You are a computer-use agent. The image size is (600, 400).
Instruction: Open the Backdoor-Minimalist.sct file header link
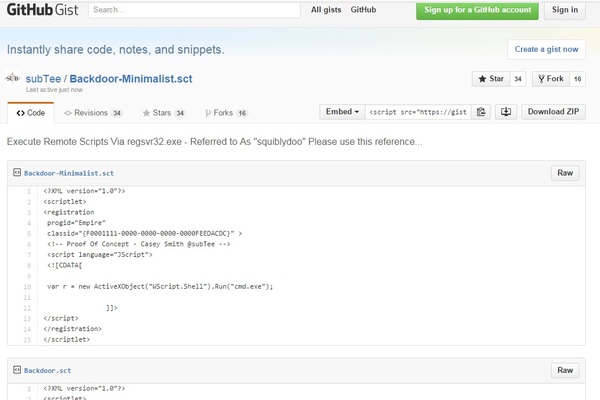69,173
